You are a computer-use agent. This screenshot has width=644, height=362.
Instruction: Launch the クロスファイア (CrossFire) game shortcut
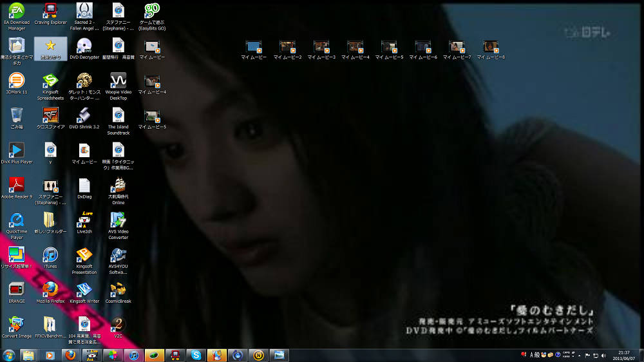(50, 119)
